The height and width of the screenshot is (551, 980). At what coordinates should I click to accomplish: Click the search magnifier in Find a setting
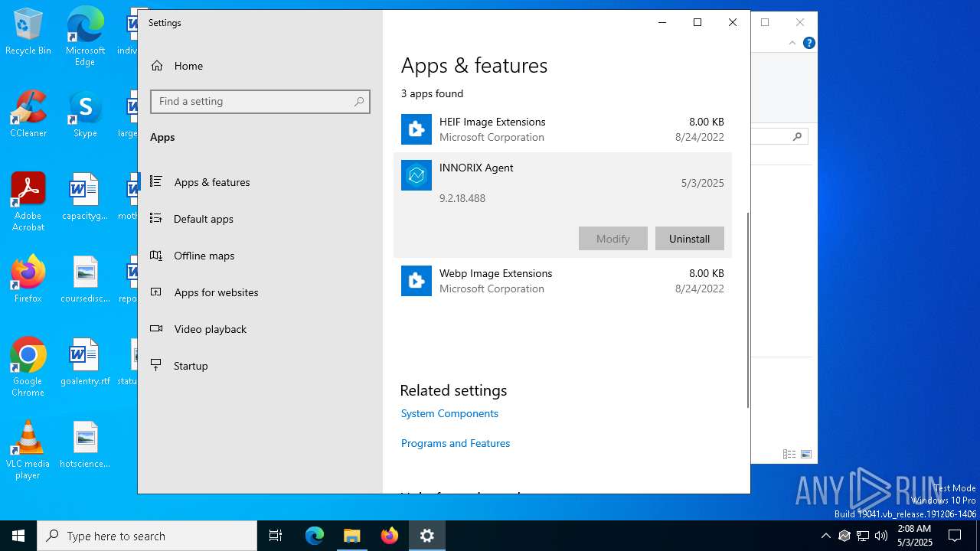(359, 101)
